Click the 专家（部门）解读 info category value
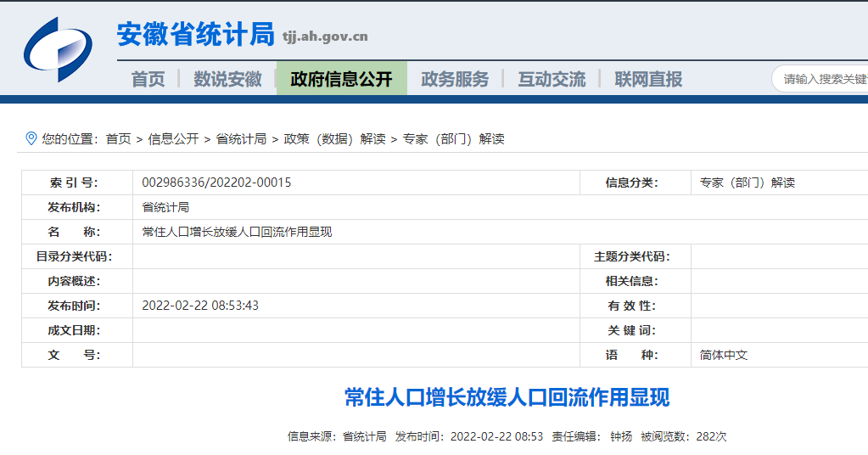 click(x=747, y=183)
